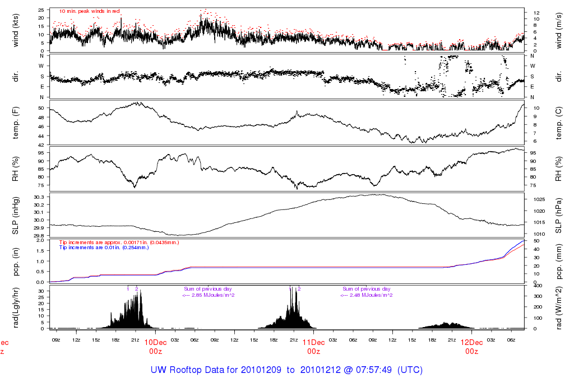Click the 'Sum of previous day' text near 10Dec
This screenshot has width=574, height=392.
pyautogui.click(x=208, y=289)
